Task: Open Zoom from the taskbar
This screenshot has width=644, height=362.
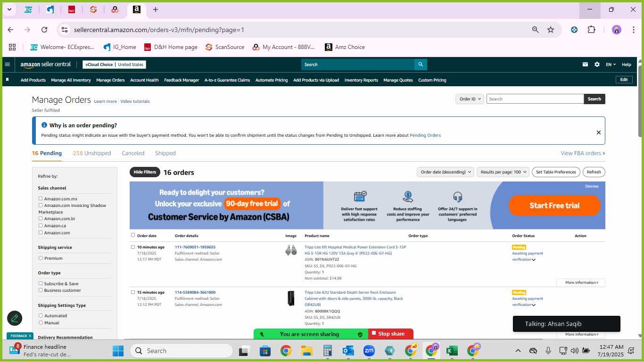Action: tap(369, 351)
